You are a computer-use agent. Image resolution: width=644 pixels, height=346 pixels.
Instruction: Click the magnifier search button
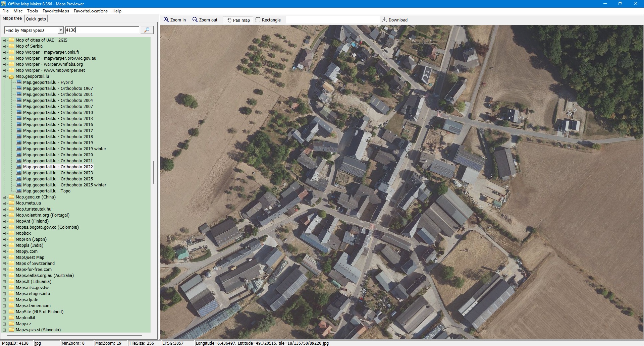tap(147, 30)
